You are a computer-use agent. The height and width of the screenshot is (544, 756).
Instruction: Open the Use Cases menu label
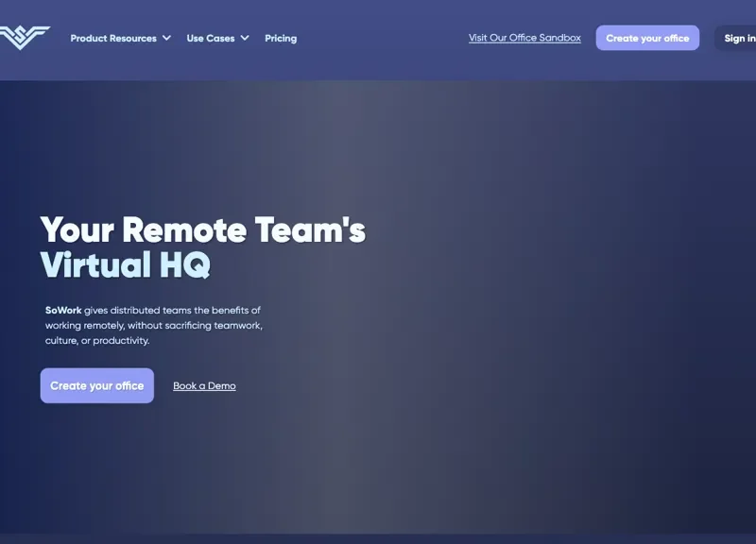210,39
